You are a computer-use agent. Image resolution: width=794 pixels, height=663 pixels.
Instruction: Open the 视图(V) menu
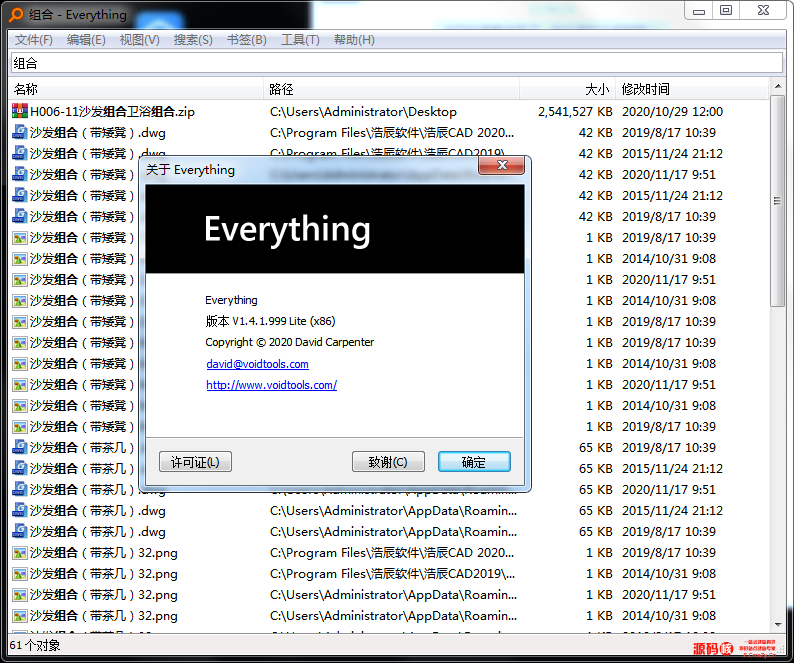pos(139,40)
